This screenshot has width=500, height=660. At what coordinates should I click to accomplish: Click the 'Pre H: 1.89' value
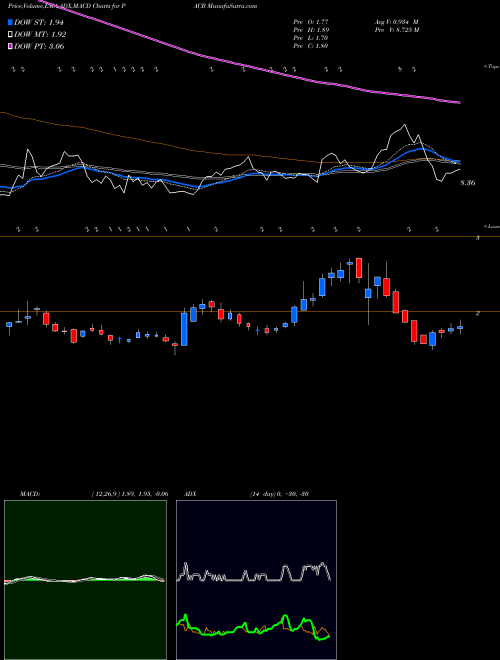[311, 30]
